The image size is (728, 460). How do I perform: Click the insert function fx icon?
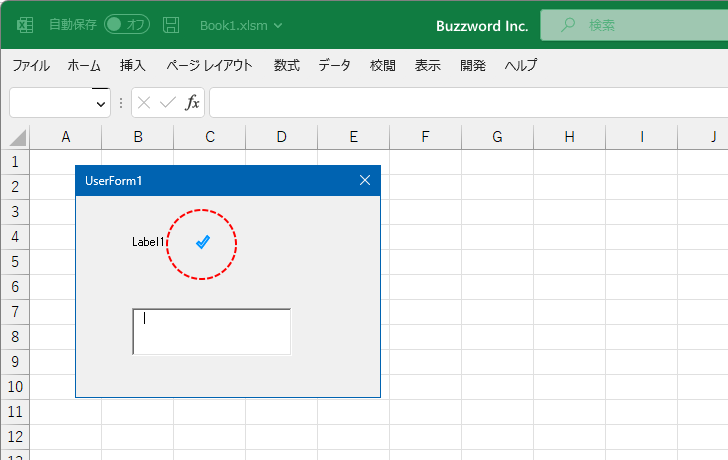pos(192,102)
